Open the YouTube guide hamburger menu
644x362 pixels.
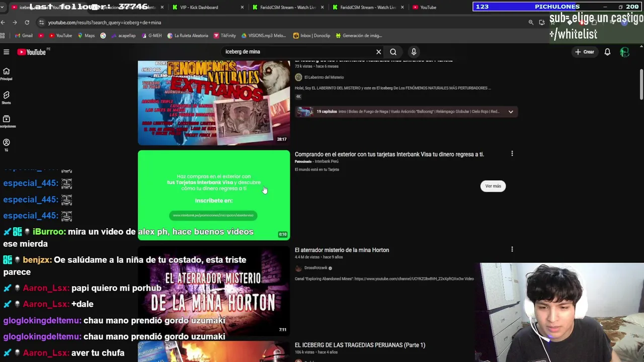pyautogui.click(x=7, y=52)
